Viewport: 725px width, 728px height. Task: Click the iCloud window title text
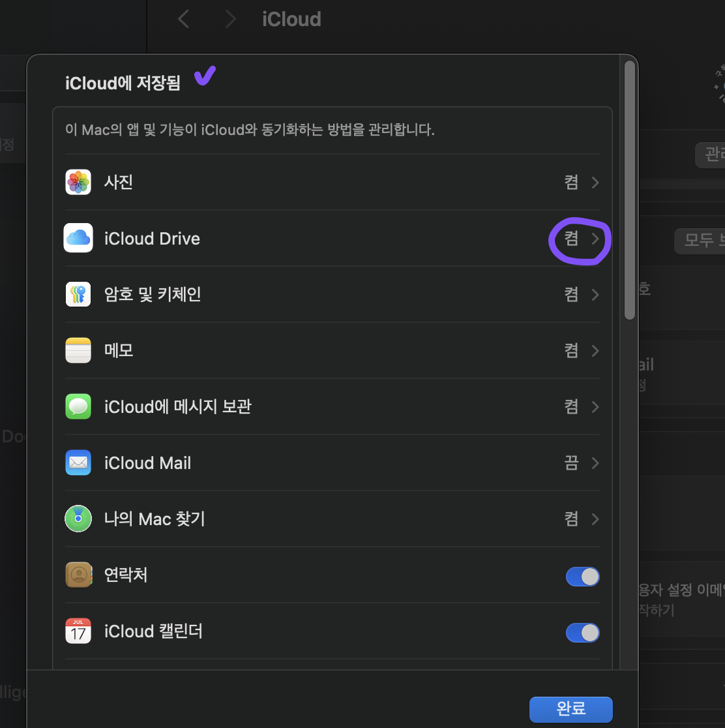tap(291, 20)
